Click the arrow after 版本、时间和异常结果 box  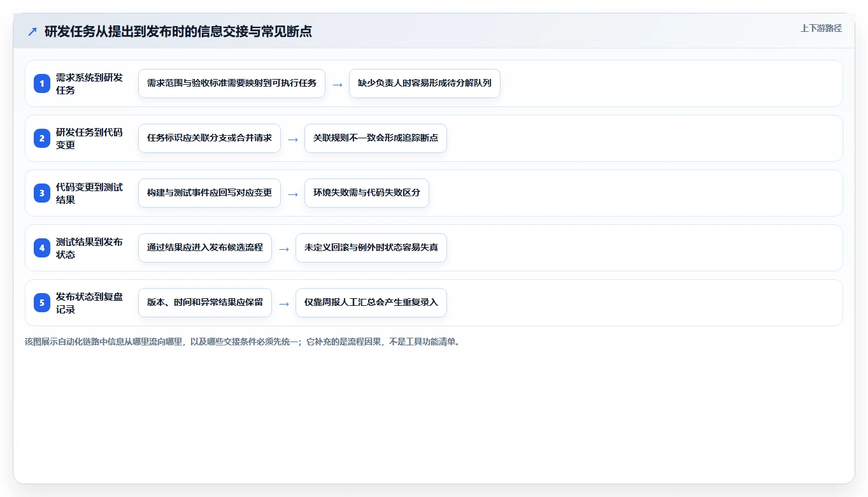(x=284, y=303)
